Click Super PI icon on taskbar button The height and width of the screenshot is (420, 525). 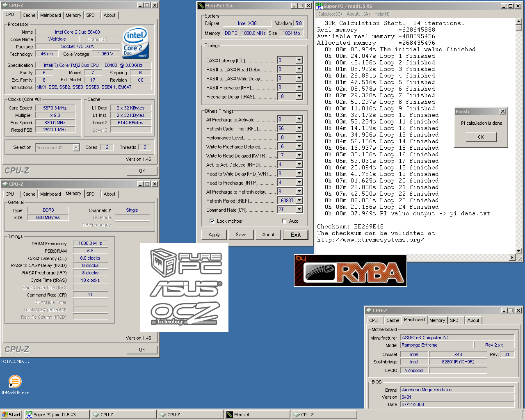pyautogui.click(x=29, y=415)
